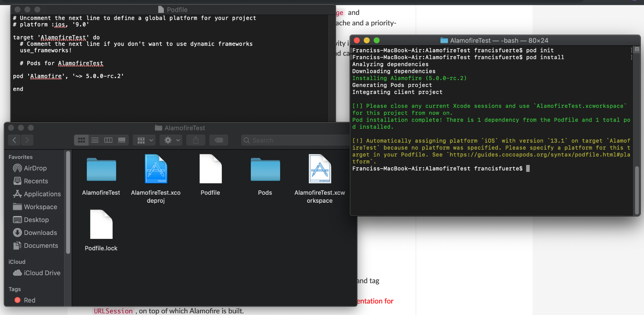
Task: Click the 'pod install' command in Terminal
Action: click(545, 57)
